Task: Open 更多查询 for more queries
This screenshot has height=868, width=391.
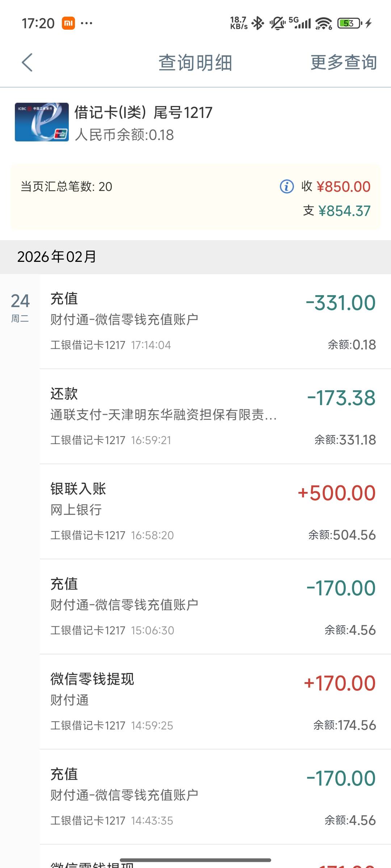Action: coord(344,63)
